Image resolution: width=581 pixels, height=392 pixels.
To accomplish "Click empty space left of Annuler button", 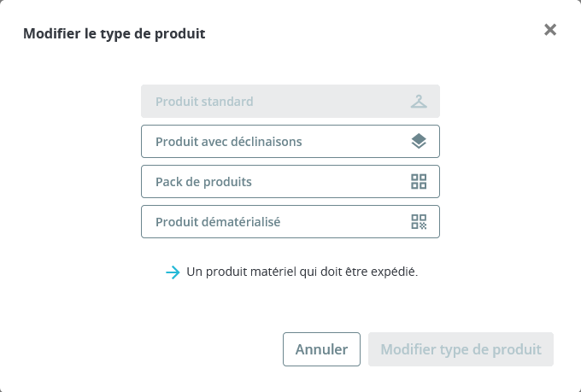I will [x=171, y=349].
